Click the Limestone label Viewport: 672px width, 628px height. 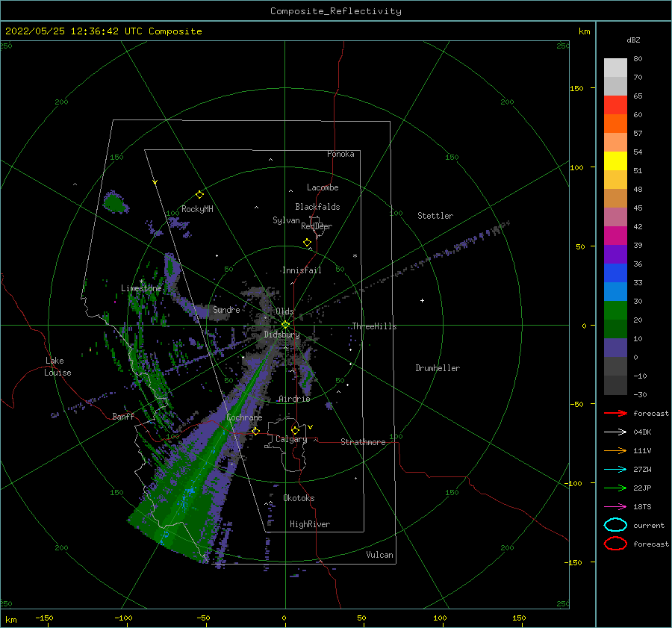tap(141, 288)
